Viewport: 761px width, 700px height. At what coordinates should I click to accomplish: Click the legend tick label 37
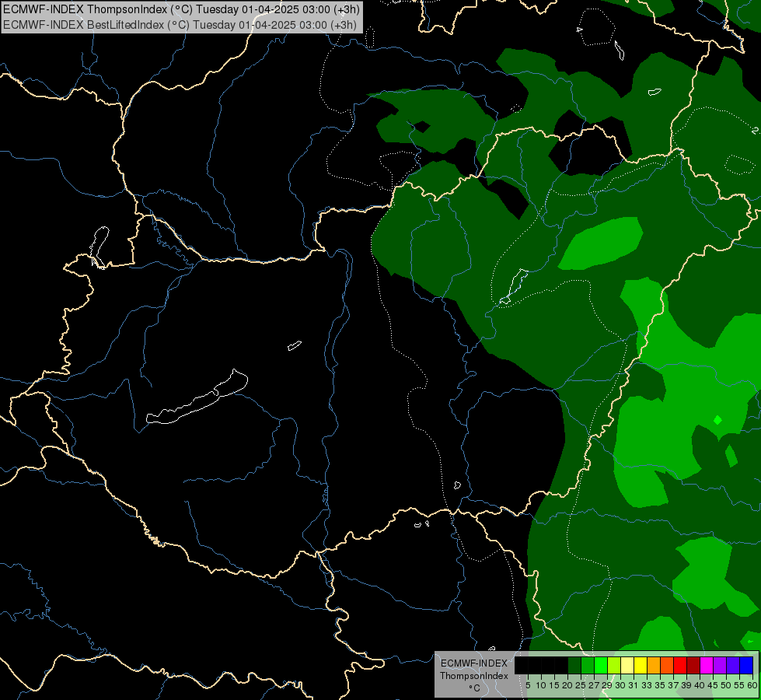[673, 685]
